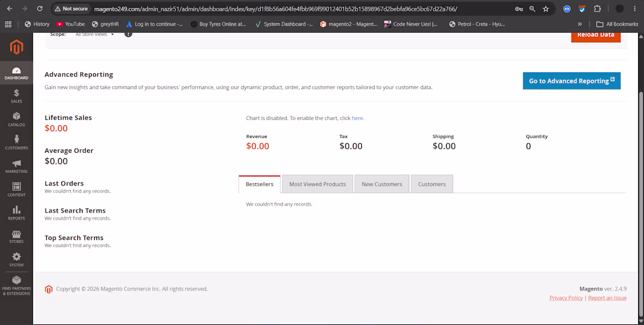Viewport: 644px width, 325px height.
Task: Click the Tax label
Action: pos(343,136)
